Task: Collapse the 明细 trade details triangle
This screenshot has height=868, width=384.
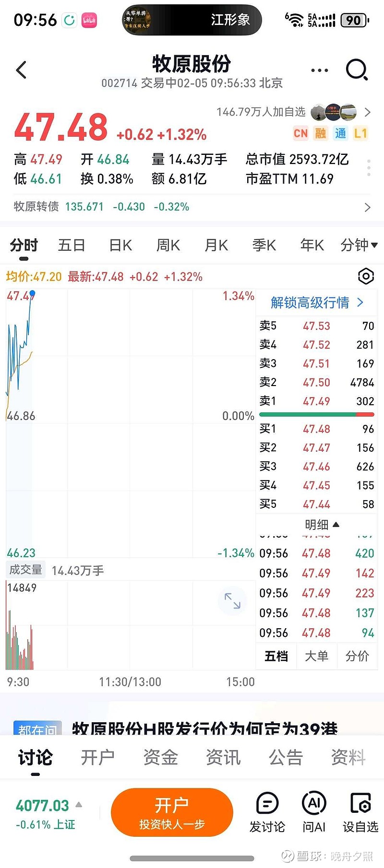Action: [x=336, y=525]
